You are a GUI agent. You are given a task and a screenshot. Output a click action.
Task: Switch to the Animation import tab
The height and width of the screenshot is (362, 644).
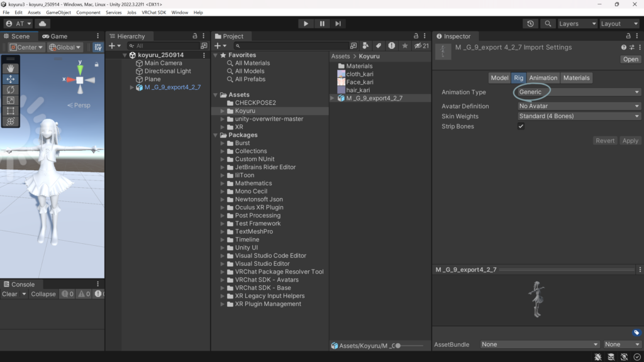pyautogui.click(x=543, y=78)
